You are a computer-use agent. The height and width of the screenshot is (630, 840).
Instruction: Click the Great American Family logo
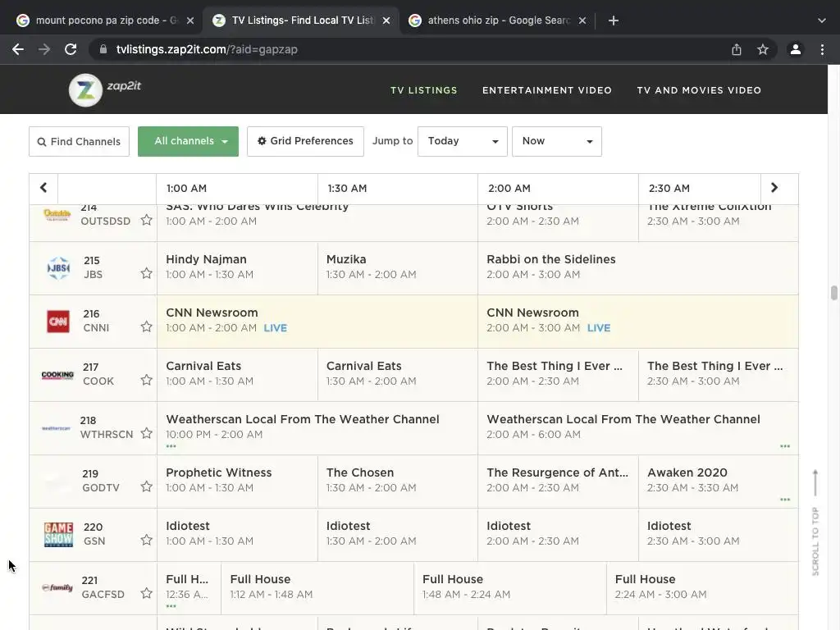point(58,587)
